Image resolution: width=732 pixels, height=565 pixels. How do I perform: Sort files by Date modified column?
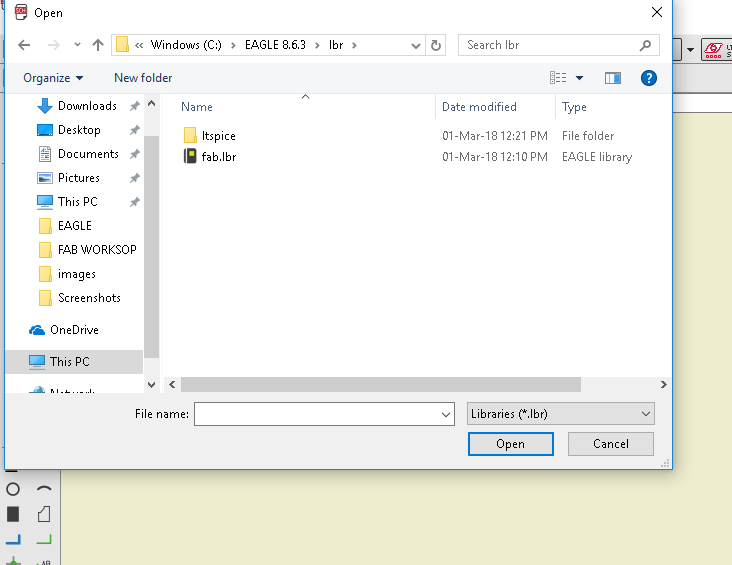tap(479, 107)
